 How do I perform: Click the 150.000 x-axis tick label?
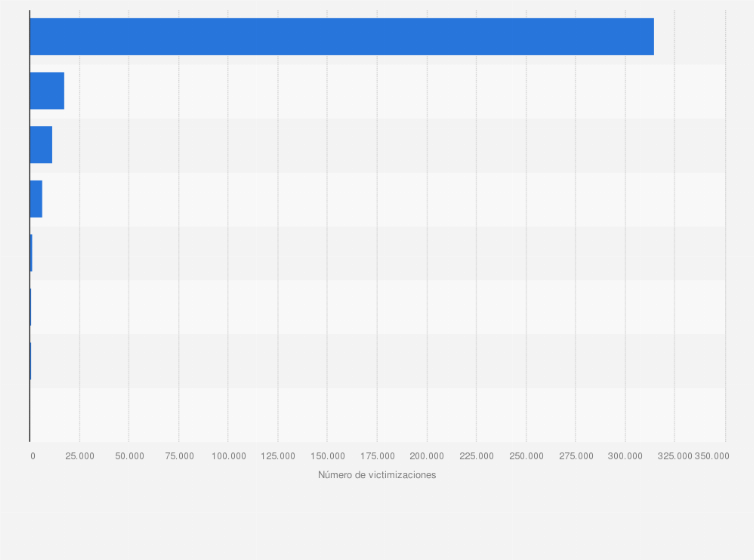[x=328, y=456]
